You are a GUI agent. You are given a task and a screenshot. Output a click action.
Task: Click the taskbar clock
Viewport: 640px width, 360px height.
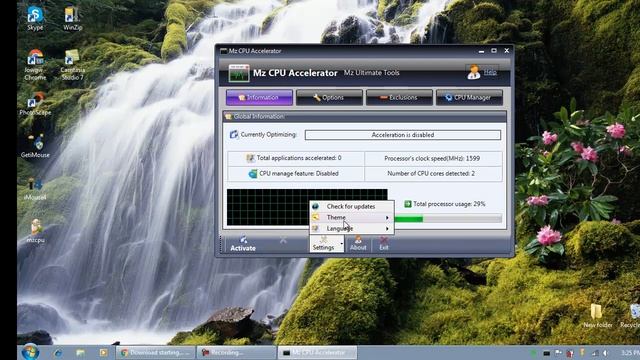tap(630, 353)
